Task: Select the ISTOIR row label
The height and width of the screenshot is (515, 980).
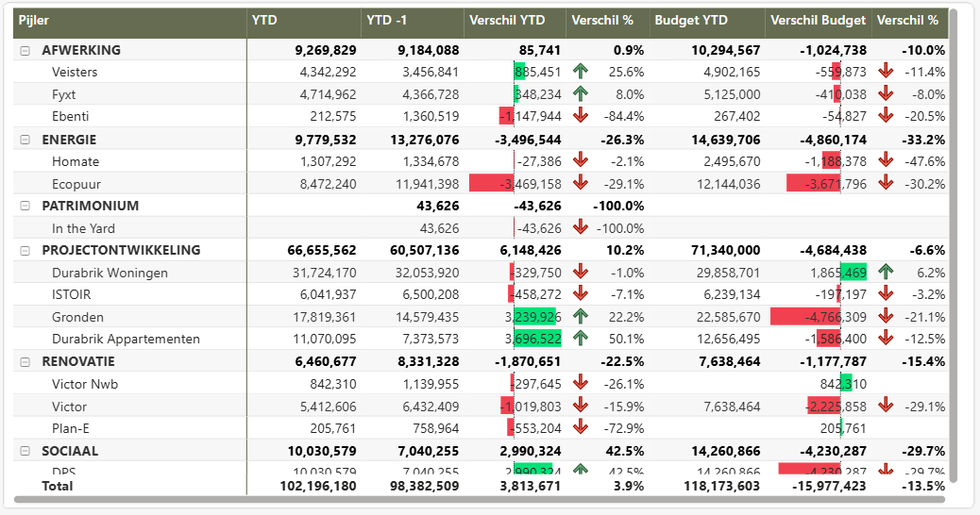Action: pos(71,294)
